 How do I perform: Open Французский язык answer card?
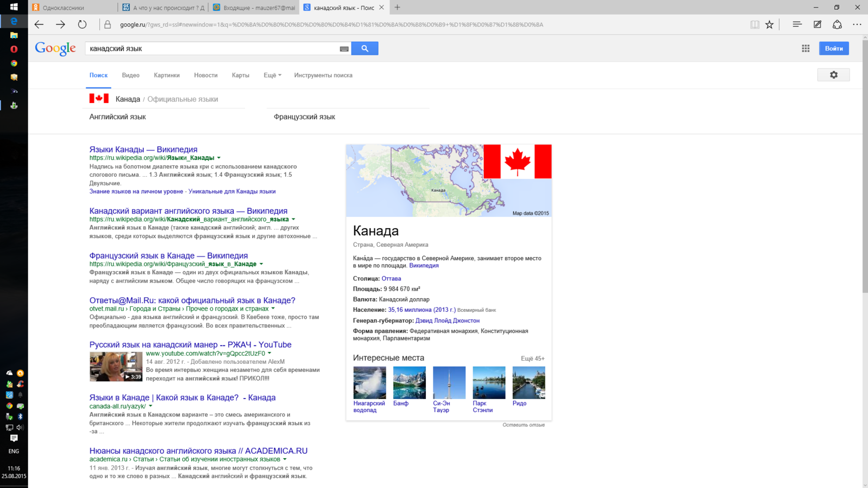click(304, 117)
